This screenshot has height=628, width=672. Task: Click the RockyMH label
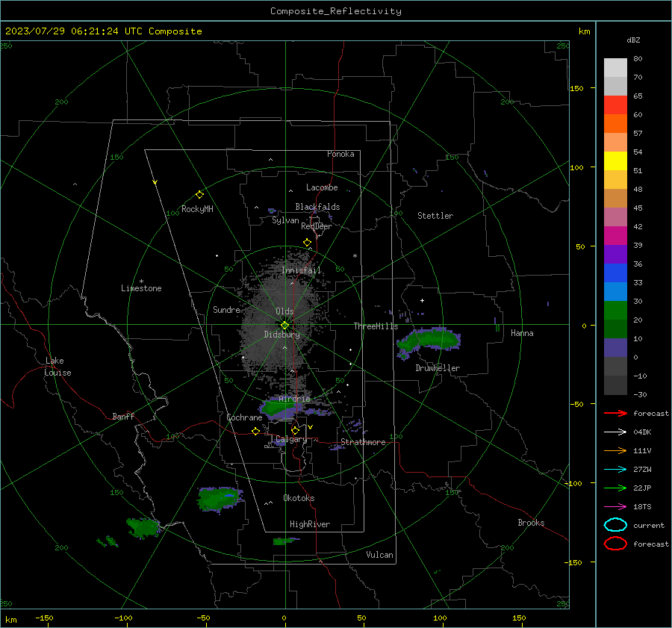[x=197, y=209]
